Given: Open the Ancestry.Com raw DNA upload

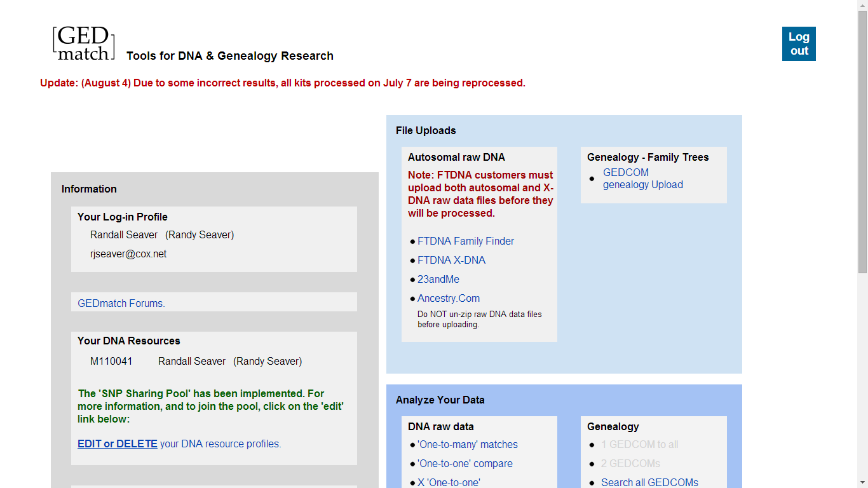Looking at the screenshot, I should point(449,298).
